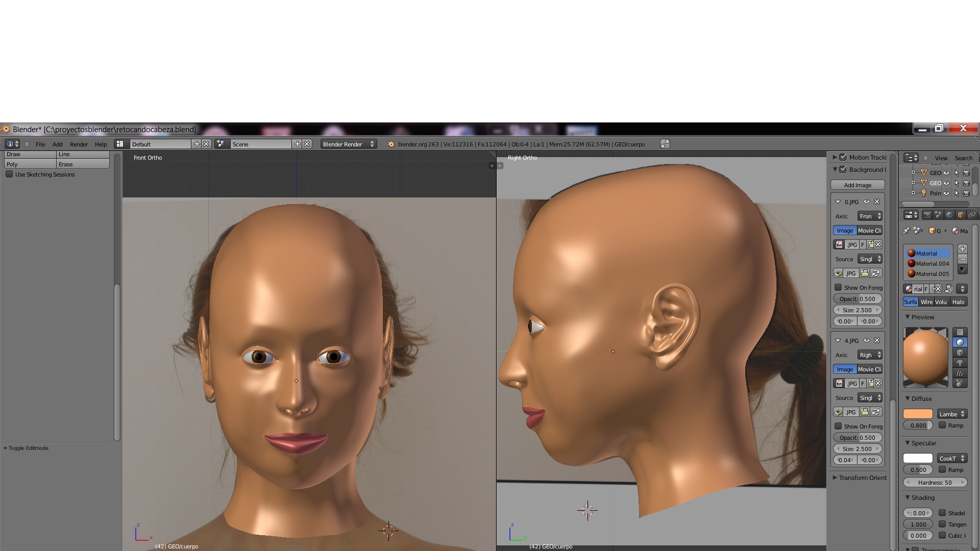980x551 pixels.
Task: Click the Add Image button
Action: (x=857, y=185)
